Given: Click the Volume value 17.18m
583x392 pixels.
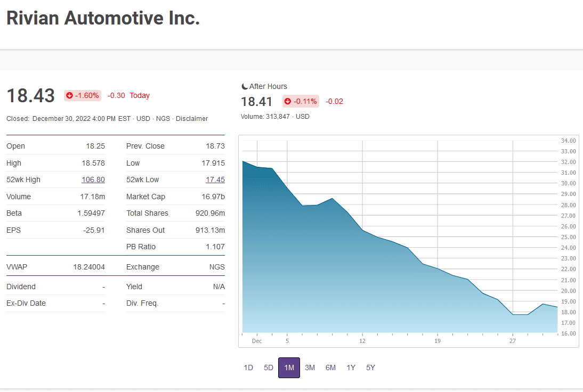Looking at the screenshot, I should pos(93,197).
